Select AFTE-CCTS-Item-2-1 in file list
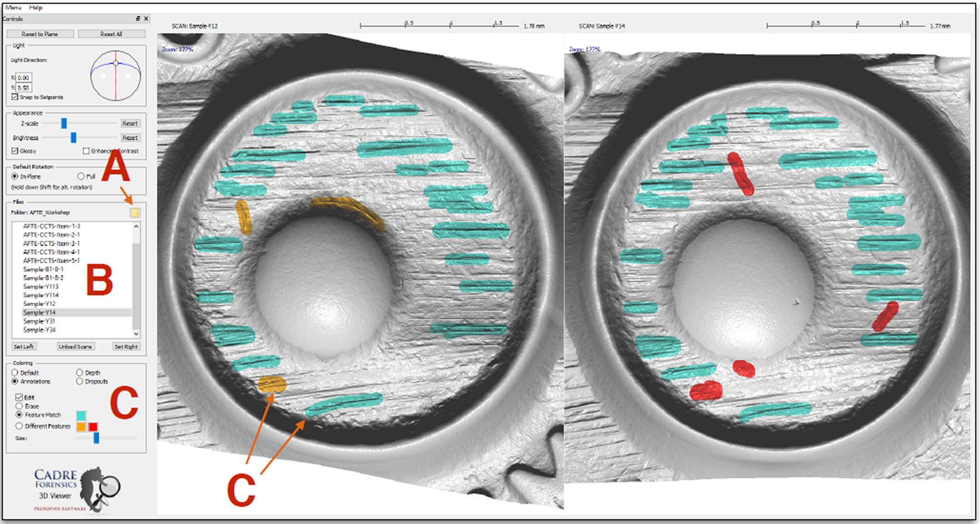980x524 pixels. pos(51,235)
